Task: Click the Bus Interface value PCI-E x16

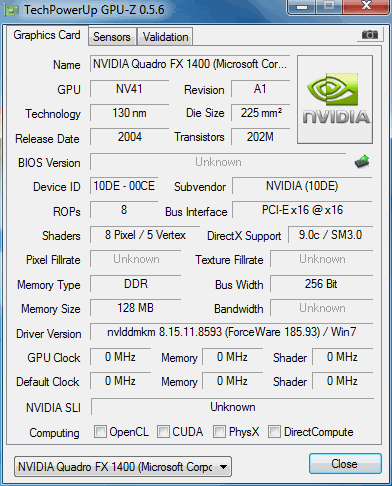Action: coord(302,210)
